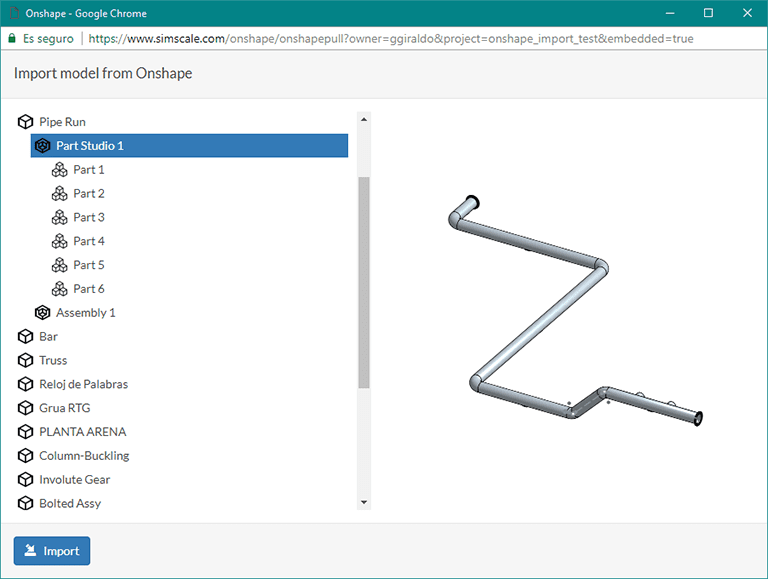Open the PLANTA ARENA entry
The width and height of the screenshot is (768, 579).
(x=82, y=432)
